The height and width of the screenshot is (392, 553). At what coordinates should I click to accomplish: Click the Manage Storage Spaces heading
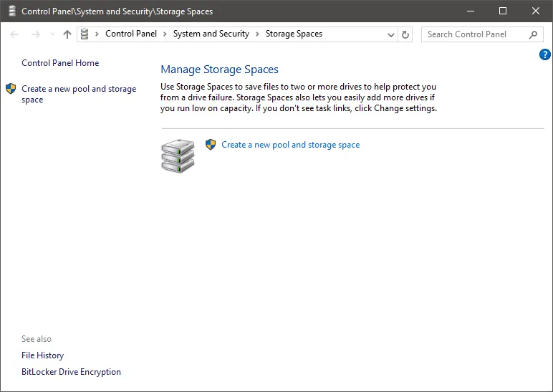[x=219, y=70]
